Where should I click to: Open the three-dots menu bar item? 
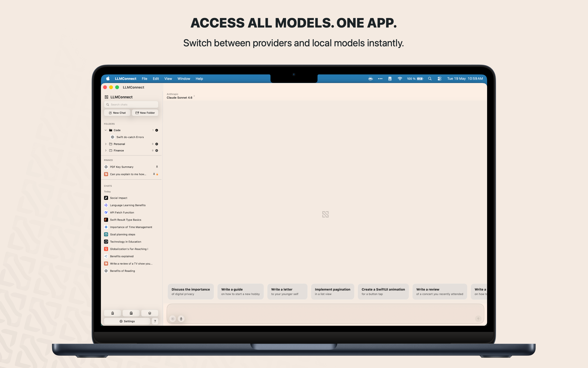pyautogui.click(x=380, y=79)
